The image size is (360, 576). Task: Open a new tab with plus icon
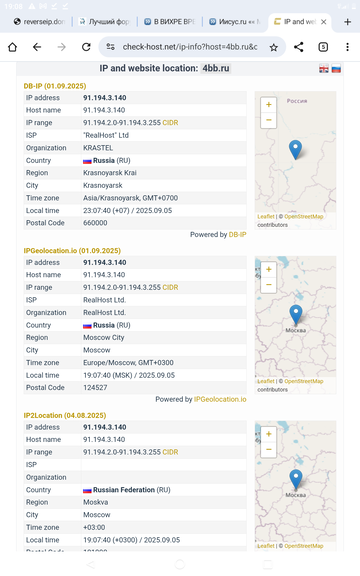[x=348, y=22]
